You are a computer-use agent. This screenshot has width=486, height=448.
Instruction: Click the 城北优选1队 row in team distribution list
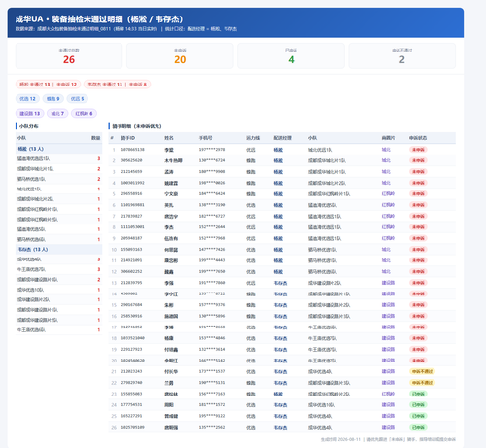(x=58, y=189)
